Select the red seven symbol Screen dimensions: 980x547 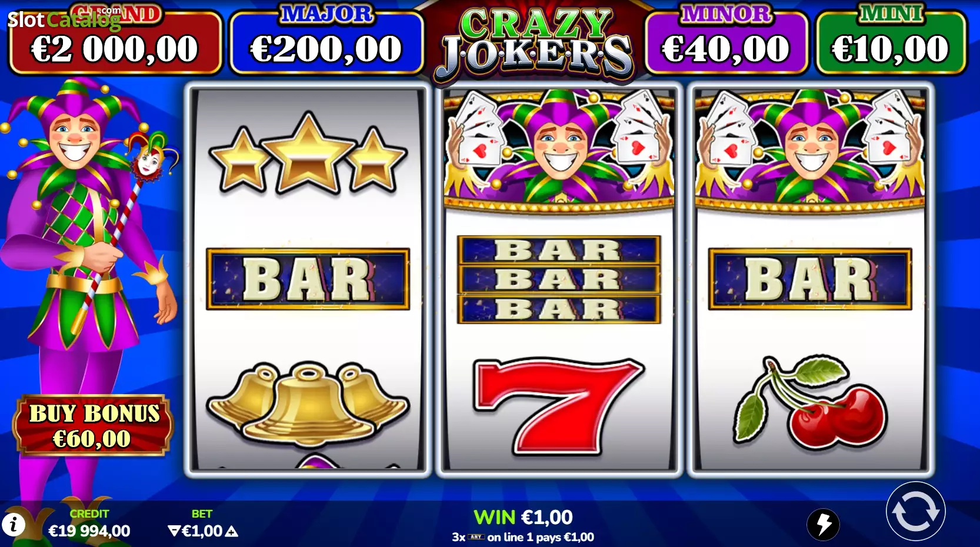point(559,406)
